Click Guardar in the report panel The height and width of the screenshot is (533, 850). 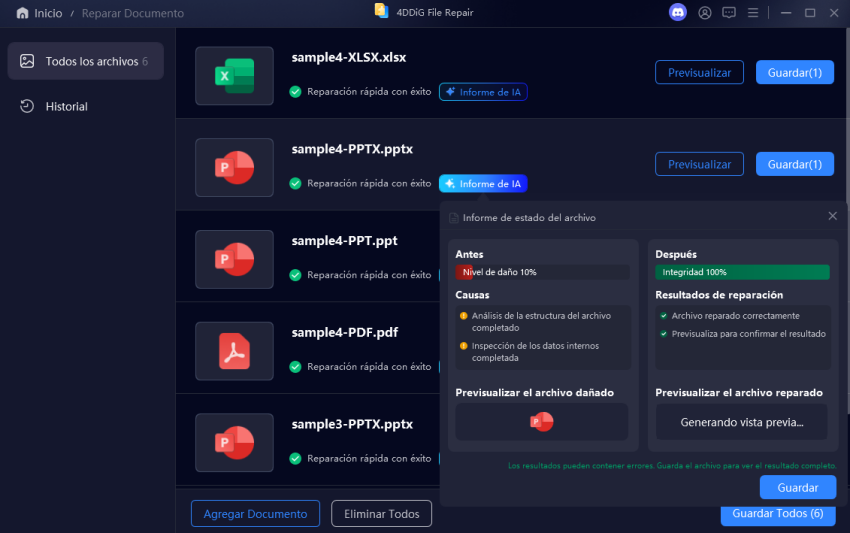coord(798,487)
